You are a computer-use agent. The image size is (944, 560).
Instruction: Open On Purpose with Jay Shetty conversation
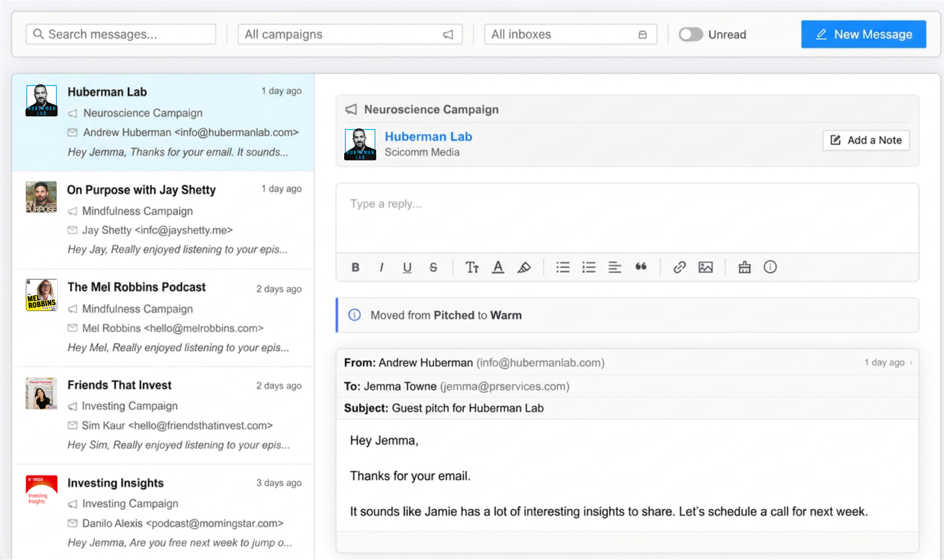[x=163, y=220]
